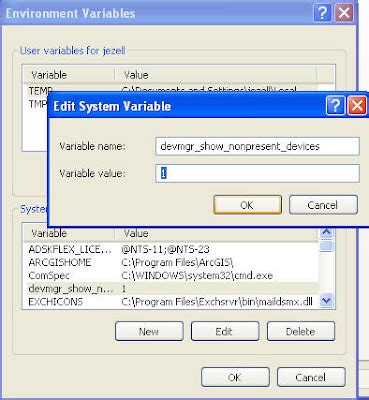Close the Environment Variables window

pos(344,13)
